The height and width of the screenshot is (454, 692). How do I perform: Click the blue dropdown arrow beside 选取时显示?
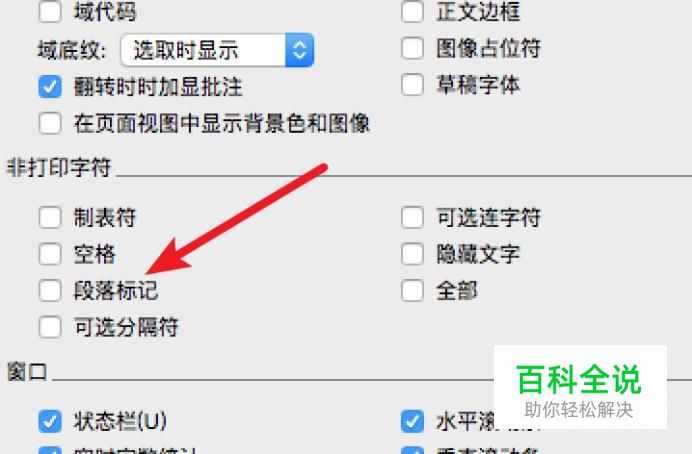click(300, 50)
